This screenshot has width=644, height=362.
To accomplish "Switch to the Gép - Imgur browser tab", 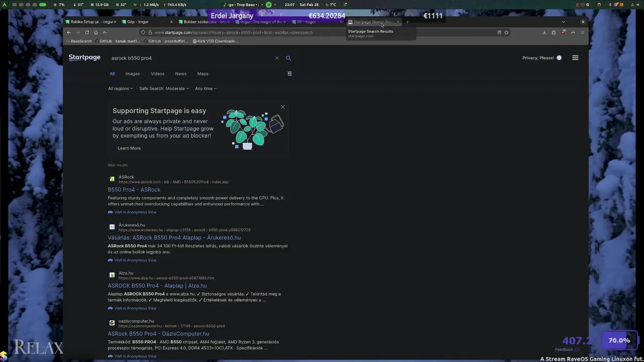I will [x=146, y=22].
